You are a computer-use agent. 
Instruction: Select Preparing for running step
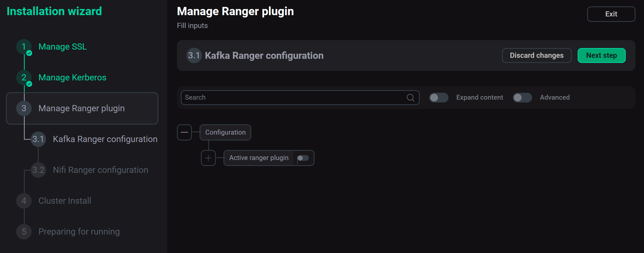click(x=79, y=232)
